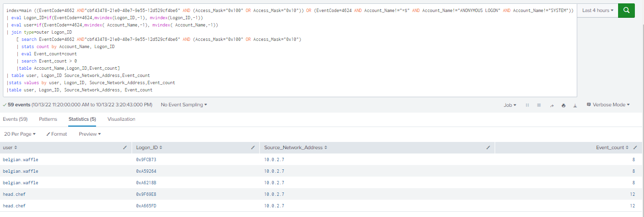Viewport: 644px width, 217px height.
Task: Sort by the Logon_ID column header
Action: (x=149, y=148)
